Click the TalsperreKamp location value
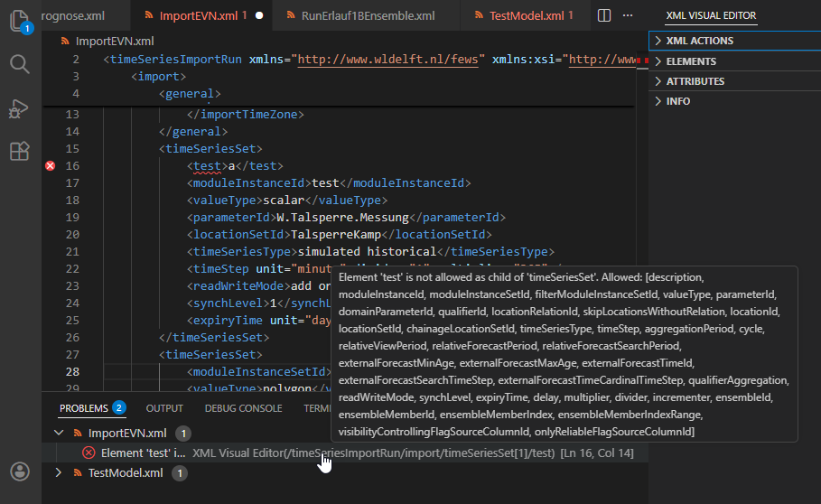The image size is (821, 504). (x=336, y=235)
